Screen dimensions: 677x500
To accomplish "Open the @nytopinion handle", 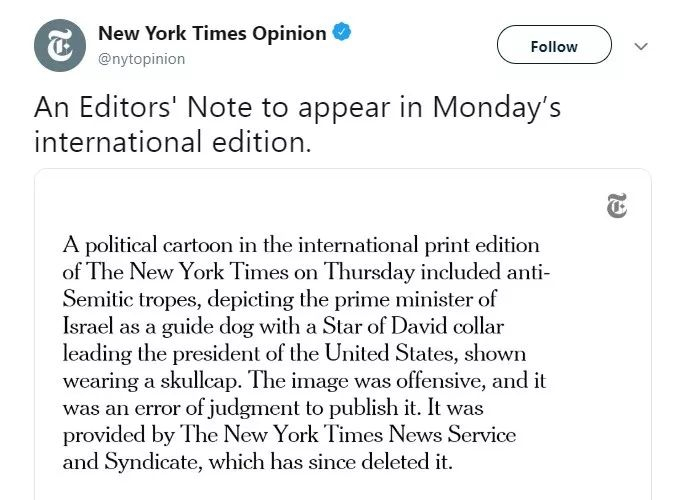I will pyautogui.click(x=141, y=59).
